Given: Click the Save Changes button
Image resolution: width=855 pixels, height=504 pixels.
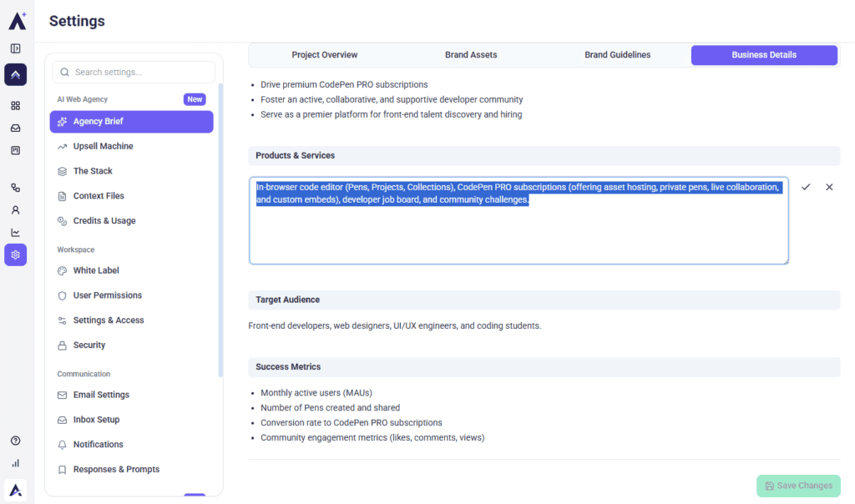Looking at the screenshot, I should (x=798, y=486).
